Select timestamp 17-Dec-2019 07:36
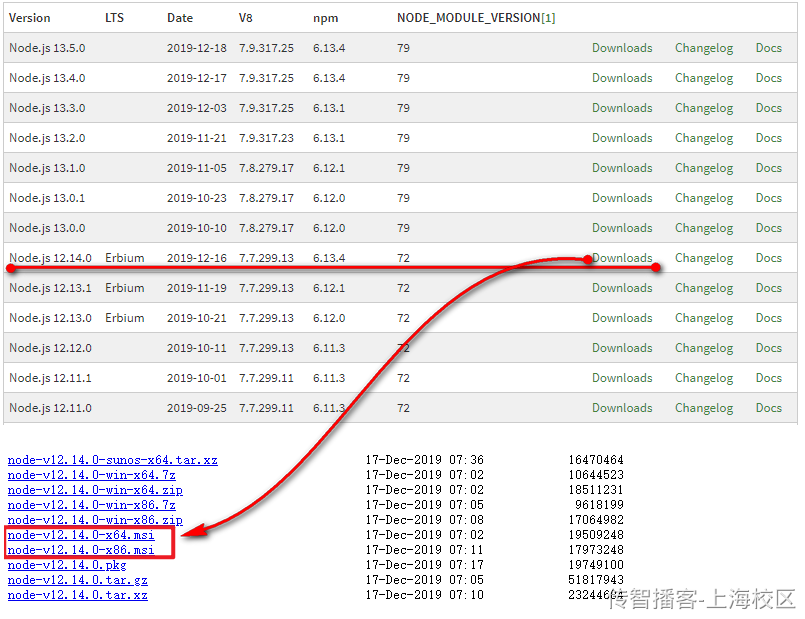Viewport: 805px width, 619px height. click(425, 460)
